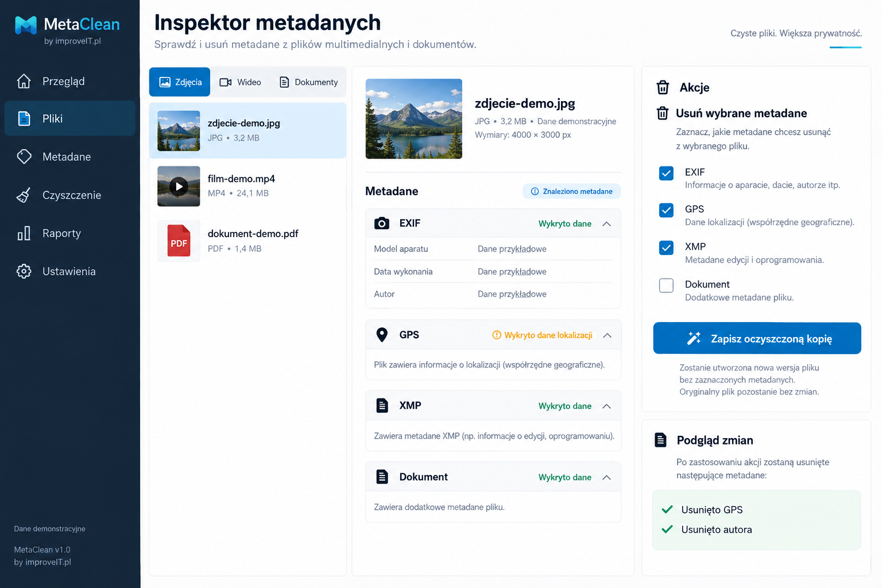The height and width of the screenshot is (588, 882).
Task: Click the Pliki file icon in sidebar
Action: [24, 118]
